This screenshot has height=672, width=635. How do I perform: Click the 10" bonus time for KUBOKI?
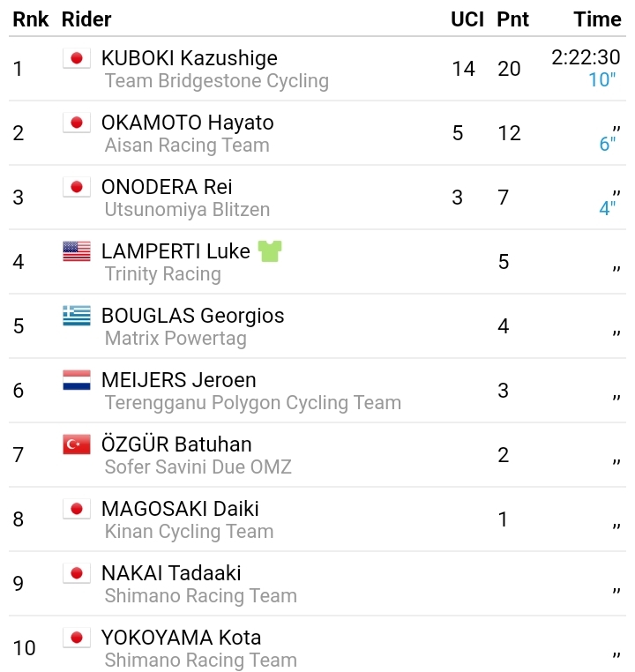click(x=602, y=79)
